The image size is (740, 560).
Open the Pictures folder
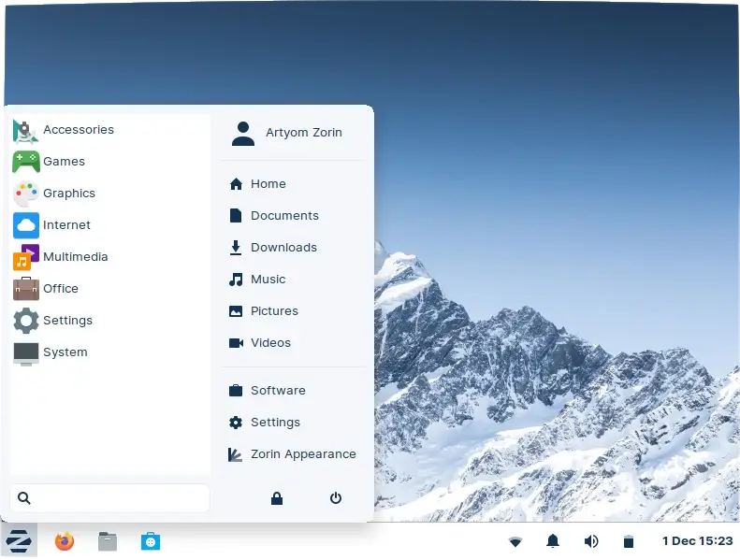pos(294,311)
